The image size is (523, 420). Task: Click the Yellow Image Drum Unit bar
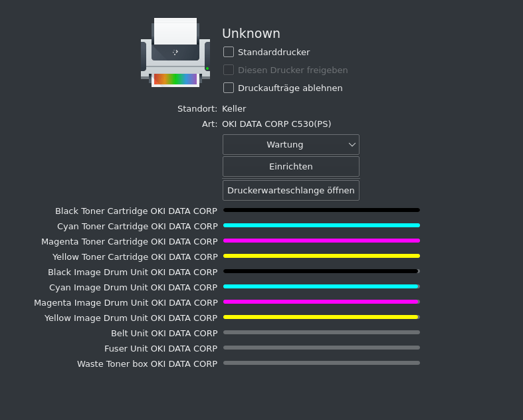pyautogui.click(x=321, y=317)
